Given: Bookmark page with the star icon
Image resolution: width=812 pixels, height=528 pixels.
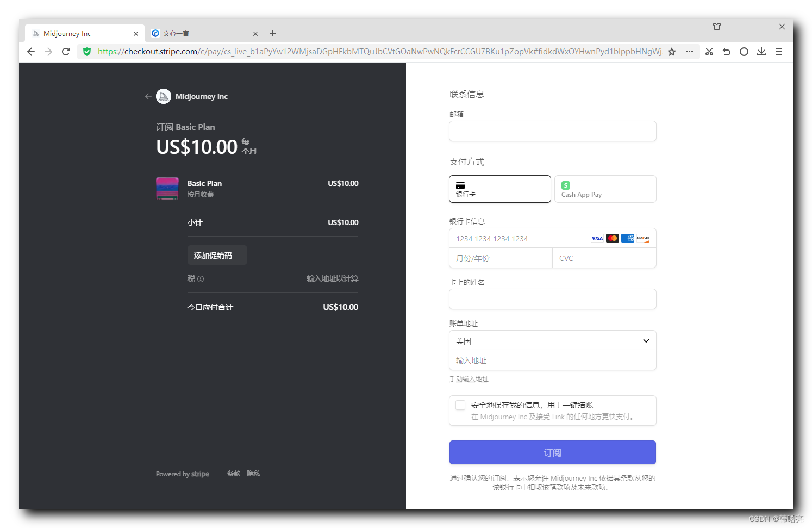Looking at the screenshot, I should pos(672,52).
